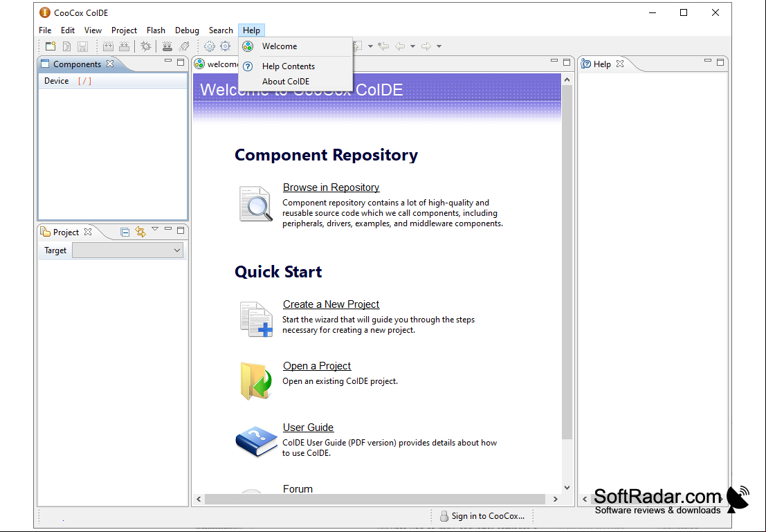Click the blue book icon beside User Guide
Screen dimensions: 766x532
pyautogui.click(x=256, y=441)
